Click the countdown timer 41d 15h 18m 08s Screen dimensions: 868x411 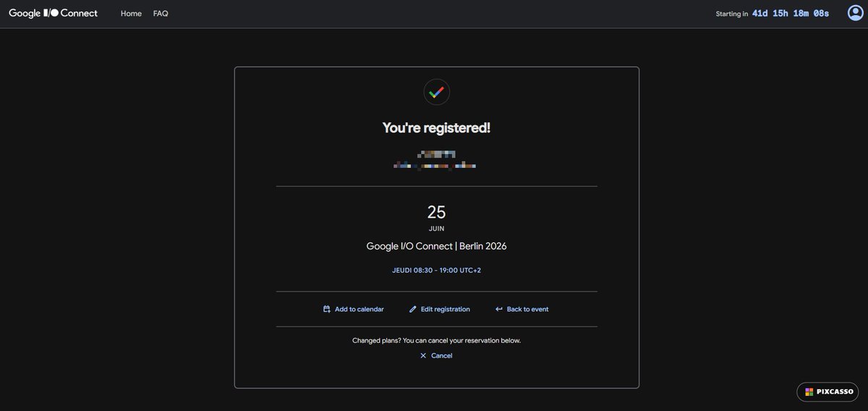point(791,13)
